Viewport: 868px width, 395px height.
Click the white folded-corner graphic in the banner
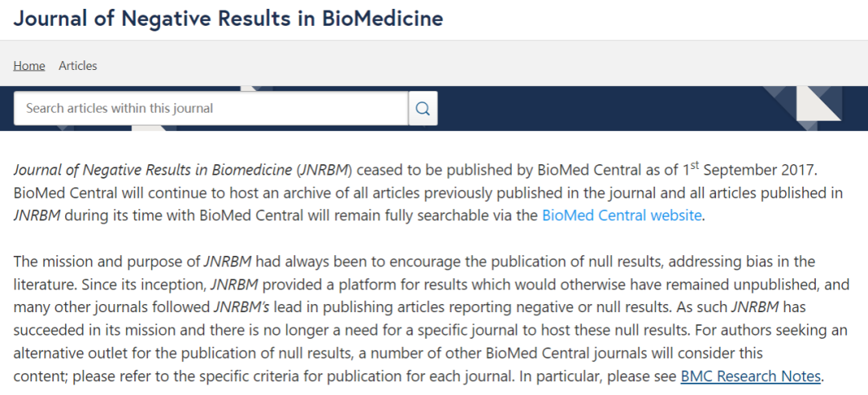[818, 103]
